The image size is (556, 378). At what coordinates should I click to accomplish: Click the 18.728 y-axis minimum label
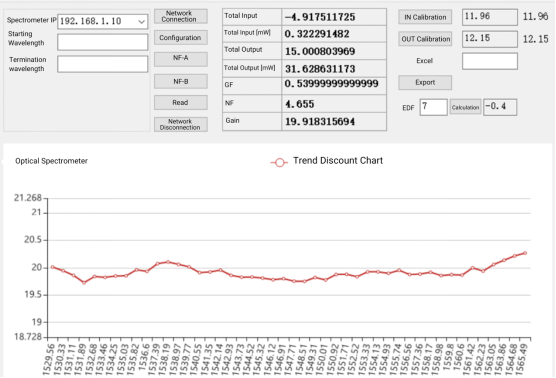pyautogui.click(x=28, y=337)
